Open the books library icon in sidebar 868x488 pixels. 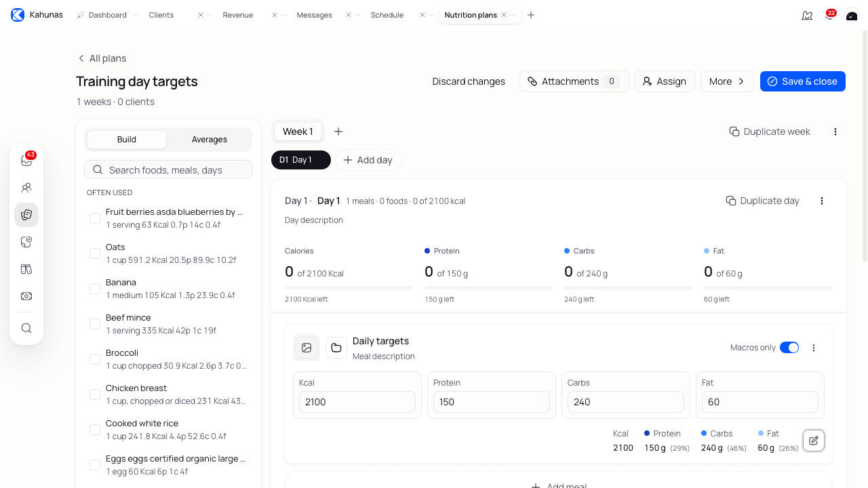click(x=26, y=269)
